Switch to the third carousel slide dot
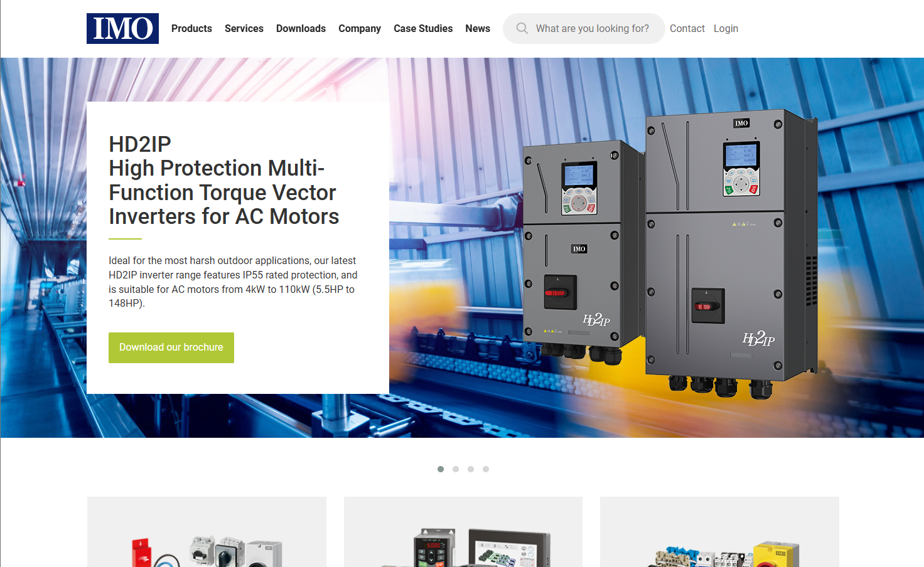Viewport: 924px width, 567px height. click(x=471, y=469)
